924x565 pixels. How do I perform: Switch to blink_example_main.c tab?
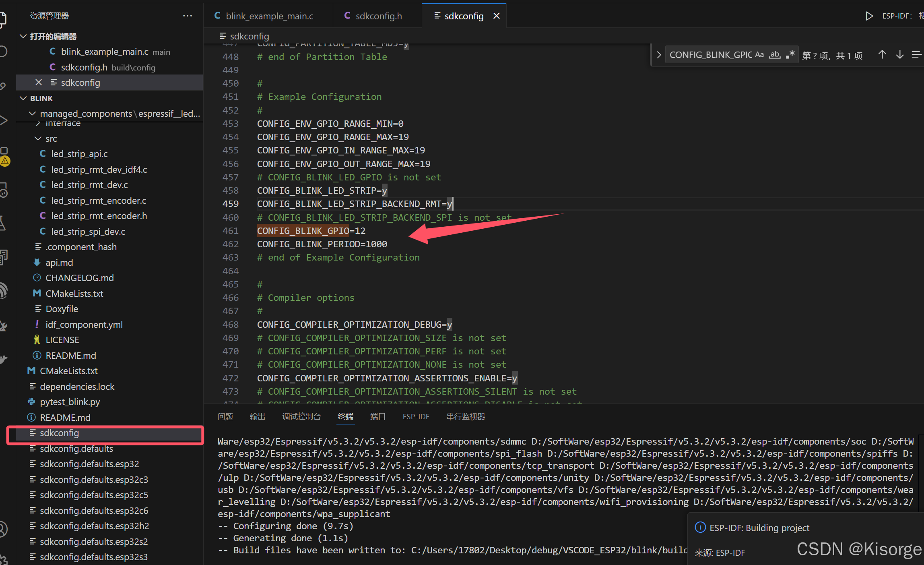coord(268,16)
